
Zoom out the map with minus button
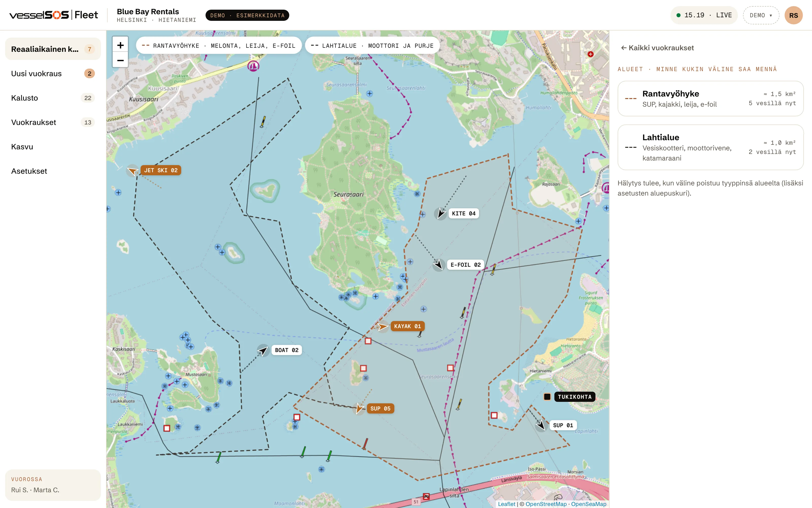120,60
